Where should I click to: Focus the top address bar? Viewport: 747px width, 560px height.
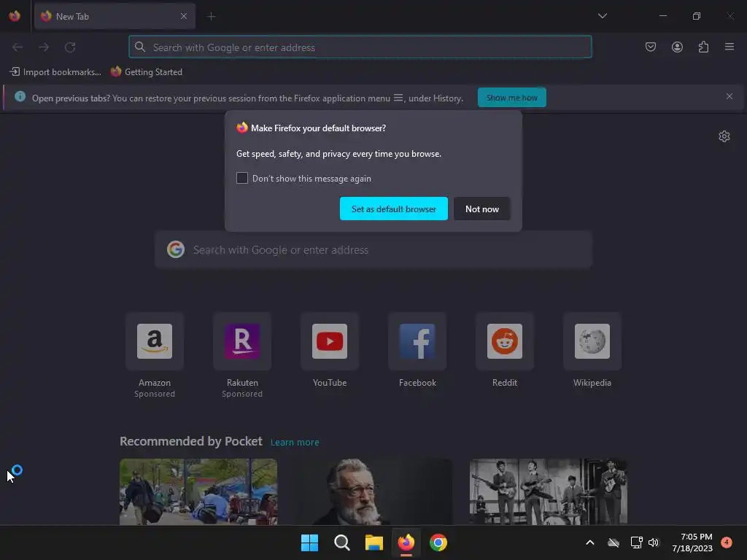tap(360, 47)
